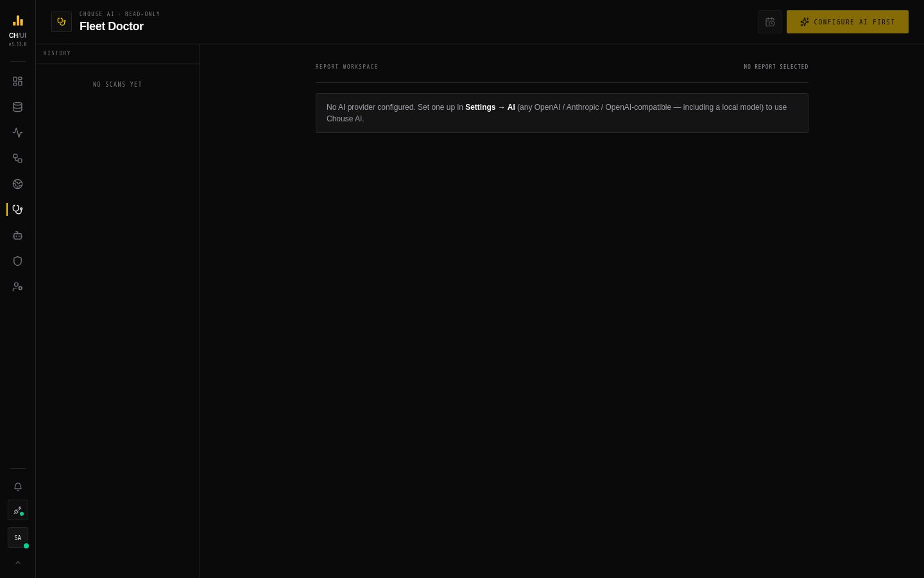This screenshot has height=578, width=924.
Task: Click the 'History' panel heading
Action: point(57,53)
